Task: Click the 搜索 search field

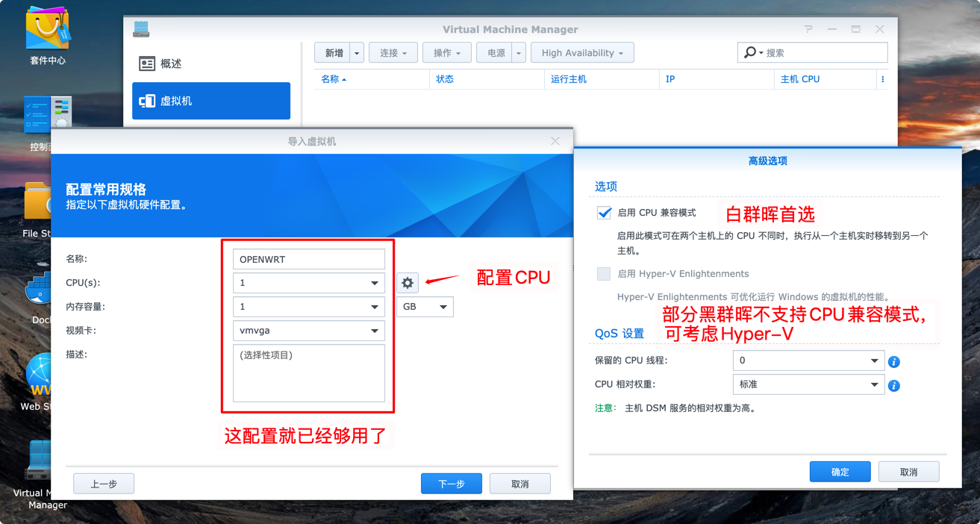Action: coord(813,53)
